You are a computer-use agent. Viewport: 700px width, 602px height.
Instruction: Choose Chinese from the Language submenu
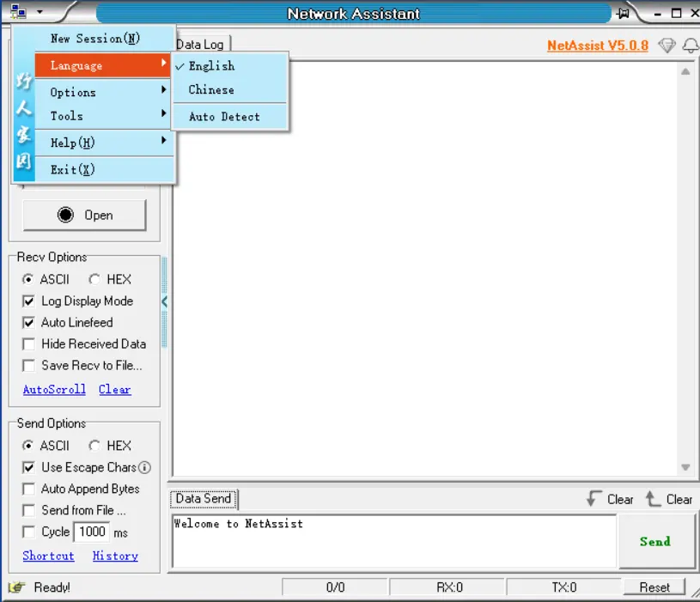pos(211,89)
